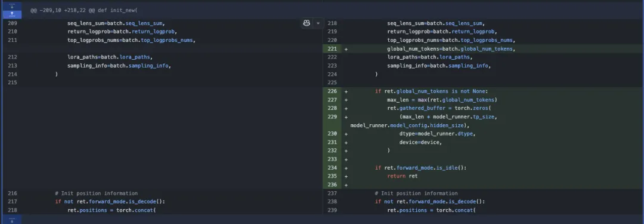
Task: Click the hunk header '@@ -209,10 +218,22 @@ def init_new('
Action: pyautogui.click(x=84, y=10)
